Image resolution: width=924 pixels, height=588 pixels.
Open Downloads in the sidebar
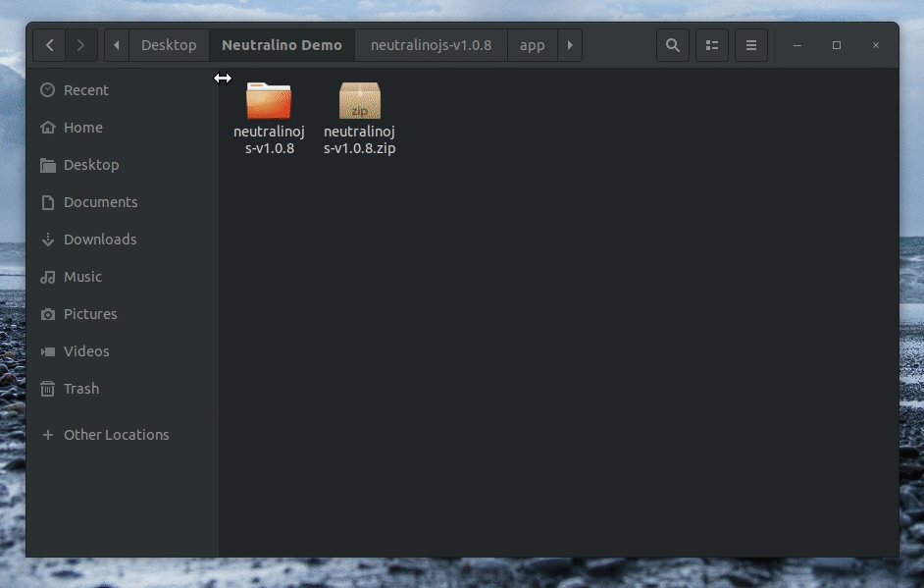(x=123, y=240)
